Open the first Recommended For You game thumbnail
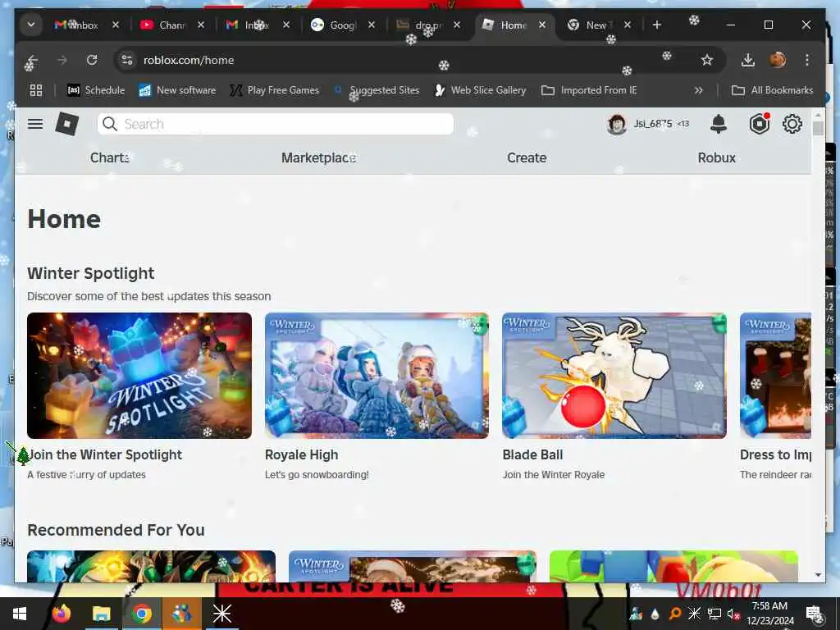The image size is (840, 630). 151,567
